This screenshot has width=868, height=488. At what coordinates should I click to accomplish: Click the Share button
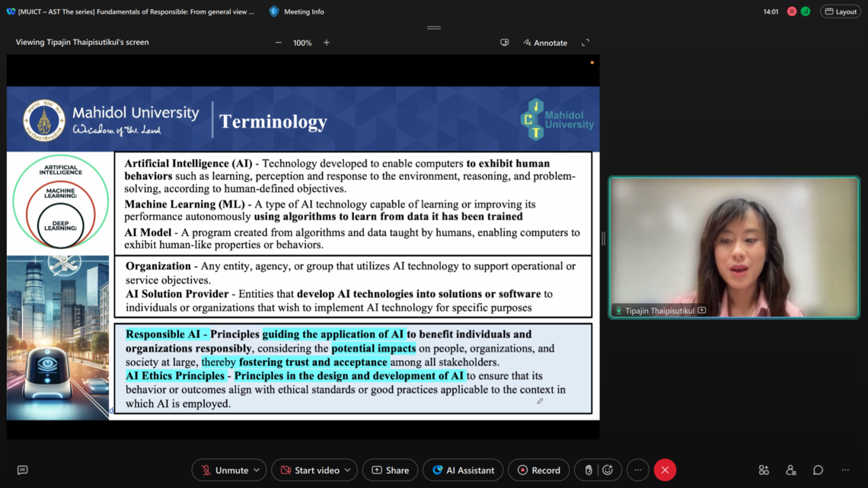click(390, 470)
